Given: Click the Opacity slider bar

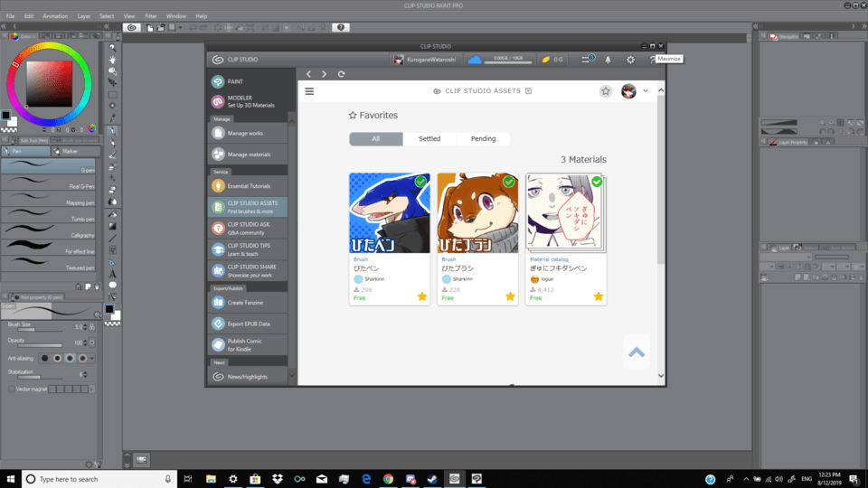Looking at the screenshot, I should tap(41, 346).
